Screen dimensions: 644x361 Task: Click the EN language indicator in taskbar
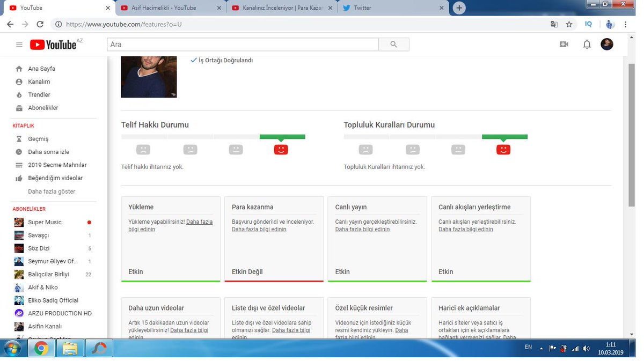tap(528, 348)
